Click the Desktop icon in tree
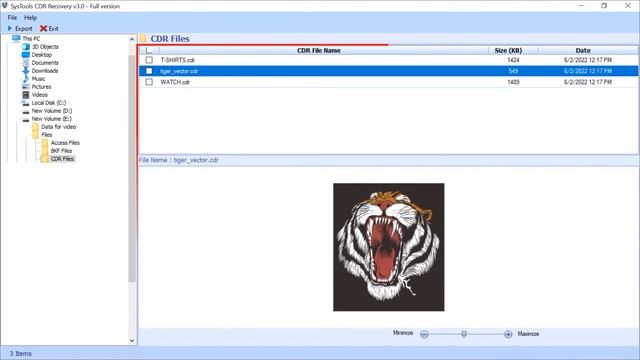 26,55
